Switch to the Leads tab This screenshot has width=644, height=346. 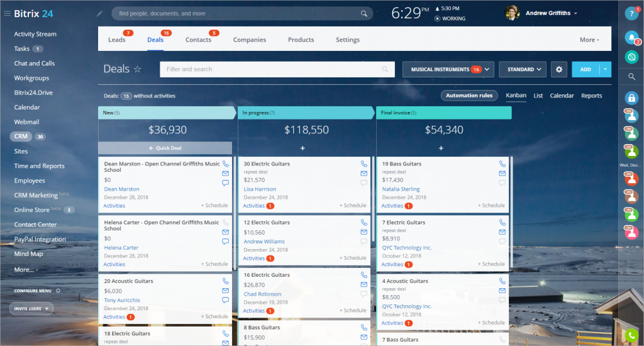116,40
